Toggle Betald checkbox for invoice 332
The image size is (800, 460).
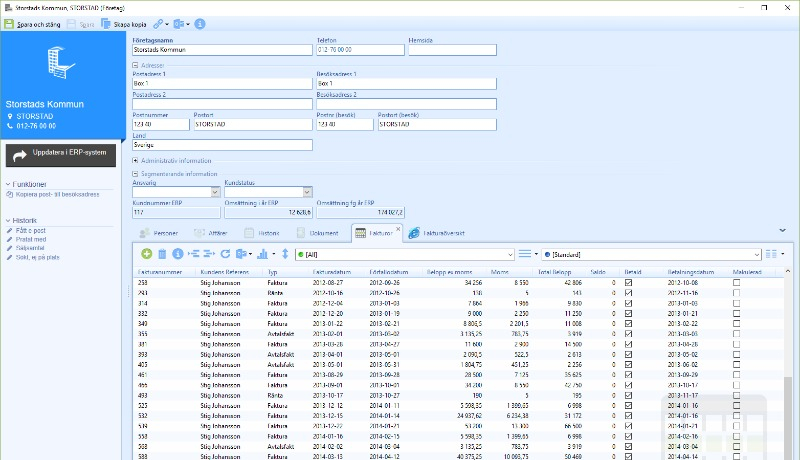pos(629,313)
